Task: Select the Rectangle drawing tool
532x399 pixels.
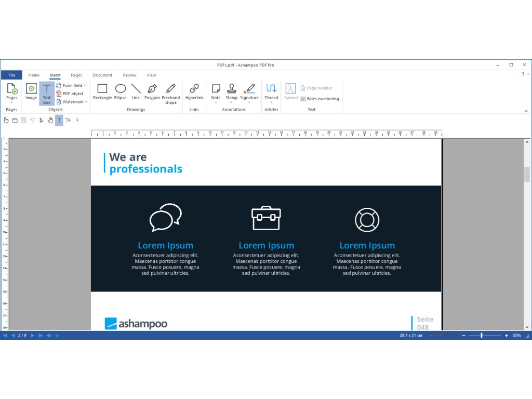Action: pos(102,91)
